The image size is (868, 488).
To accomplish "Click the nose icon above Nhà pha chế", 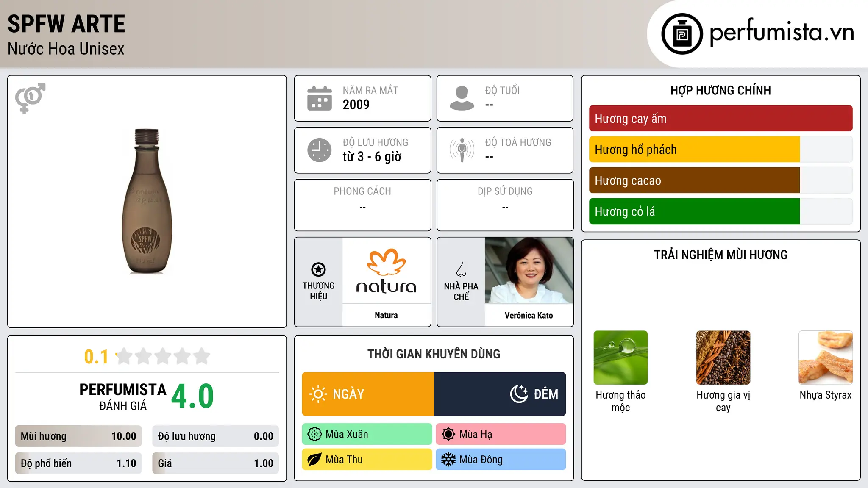I will [461, 269].
